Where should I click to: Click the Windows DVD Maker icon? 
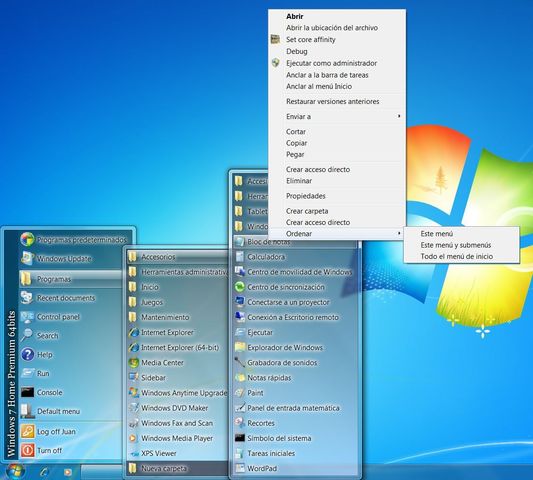point(133,408)
